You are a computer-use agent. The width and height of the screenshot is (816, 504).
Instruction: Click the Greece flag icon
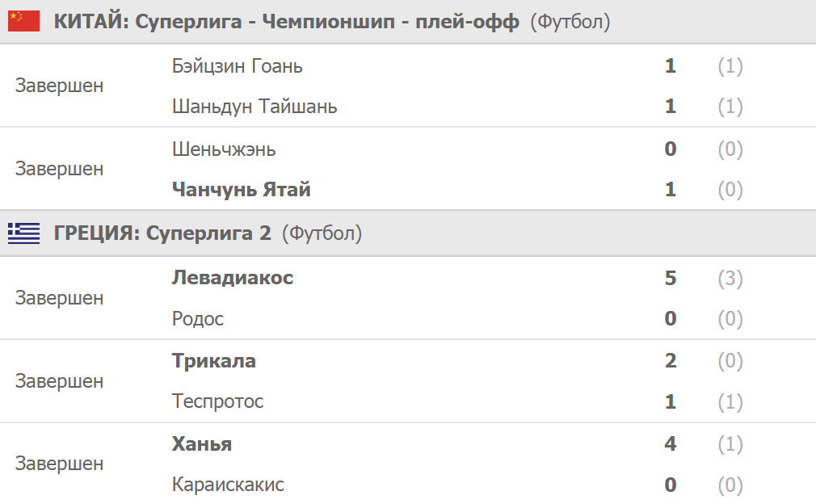(x=23, y=234)
